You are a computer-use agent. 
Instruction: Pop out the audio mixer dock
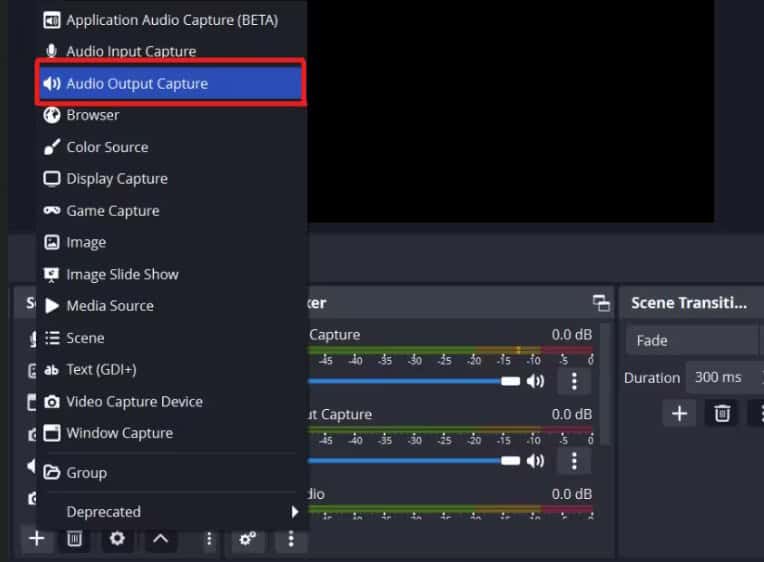pyautogui.click(x=601, y=303)
